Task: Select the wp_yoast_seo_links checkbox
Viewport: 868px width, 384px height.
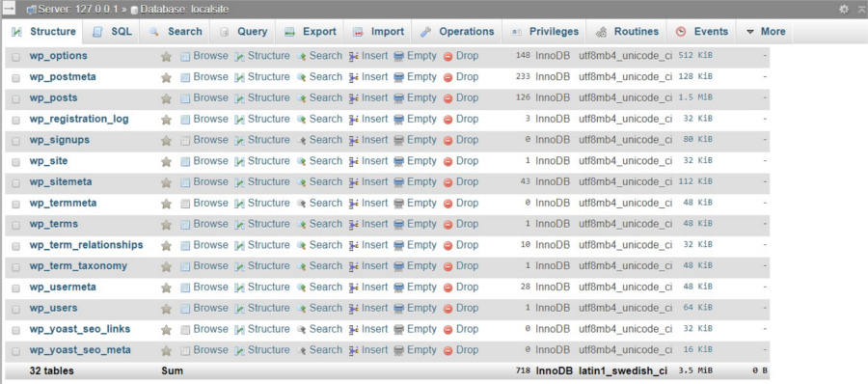Action: [x=16, y=330]
